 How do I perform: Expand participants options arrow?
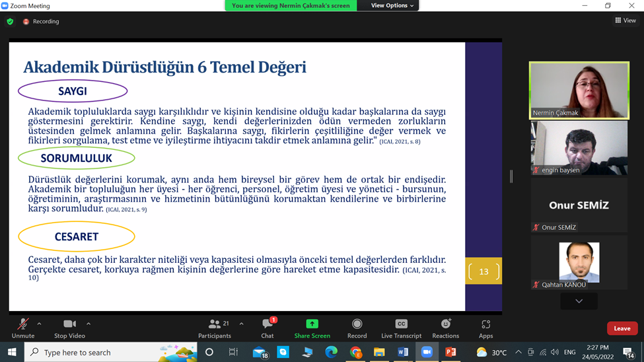241,324
